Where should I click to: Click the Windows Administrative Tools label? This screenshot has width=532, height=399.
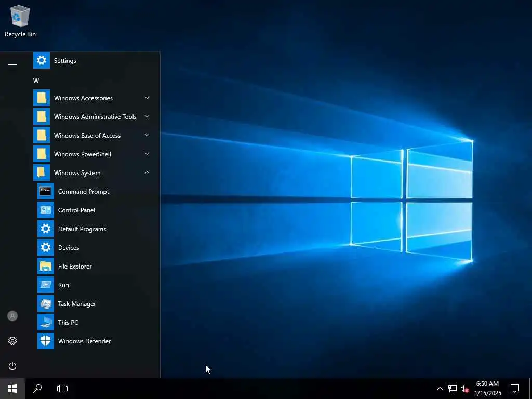tap(95, 117)
